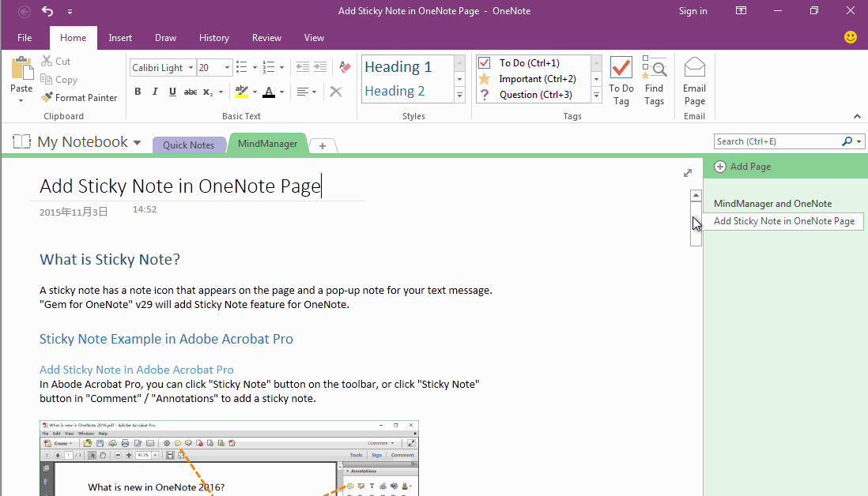868x496 pixels.
Task: Apply strikethrough formatting
Action: pyautogui.click(x=190, y=92)
